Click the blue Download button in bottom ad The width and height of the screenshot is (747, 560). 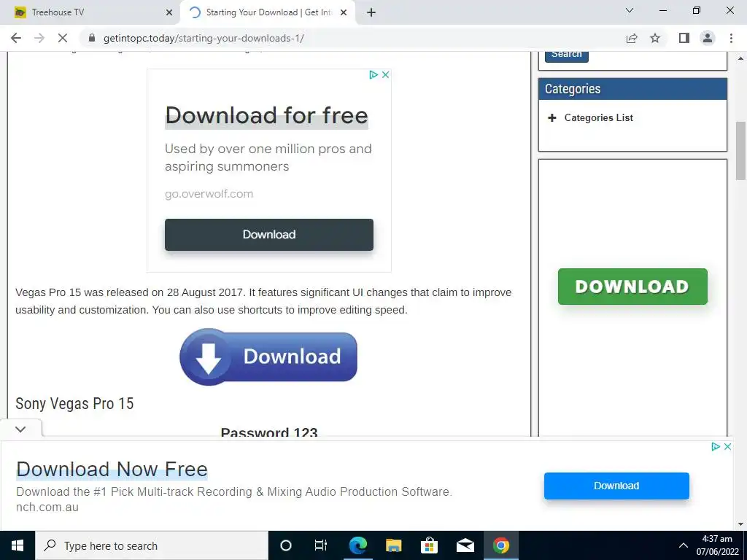coord(616,486)
